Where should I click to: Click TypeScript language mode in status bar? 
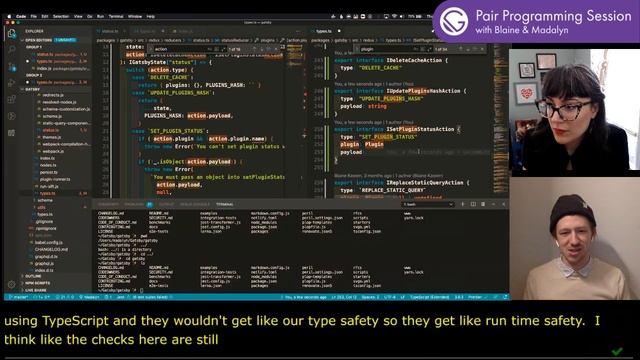pos(429,297)
